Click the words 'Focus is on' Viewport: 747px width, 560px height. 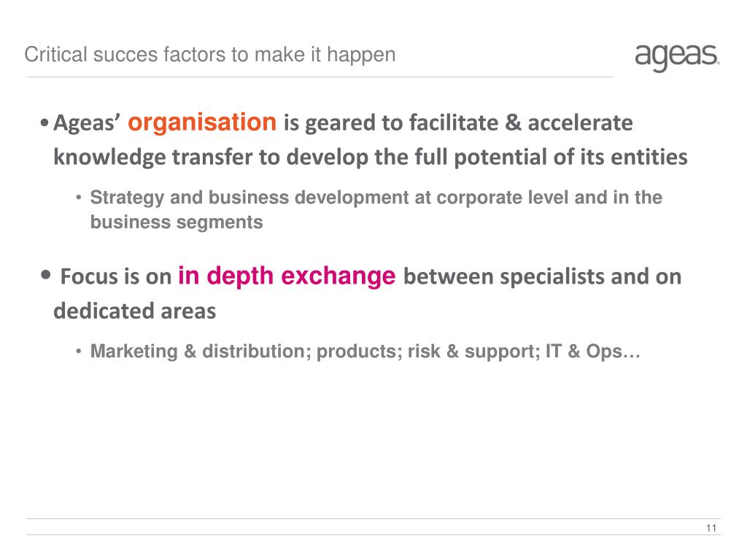pos(116,276)
